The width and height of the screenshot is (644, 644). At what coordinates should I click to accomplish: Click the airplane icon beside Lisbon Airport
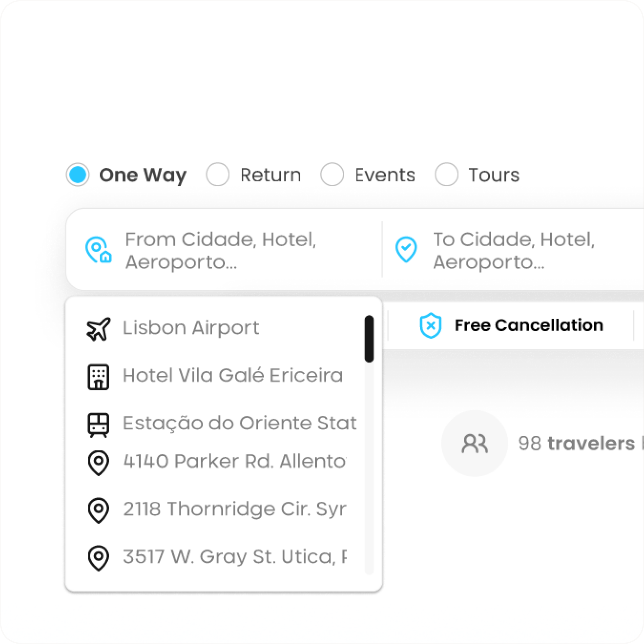(98, 329)
